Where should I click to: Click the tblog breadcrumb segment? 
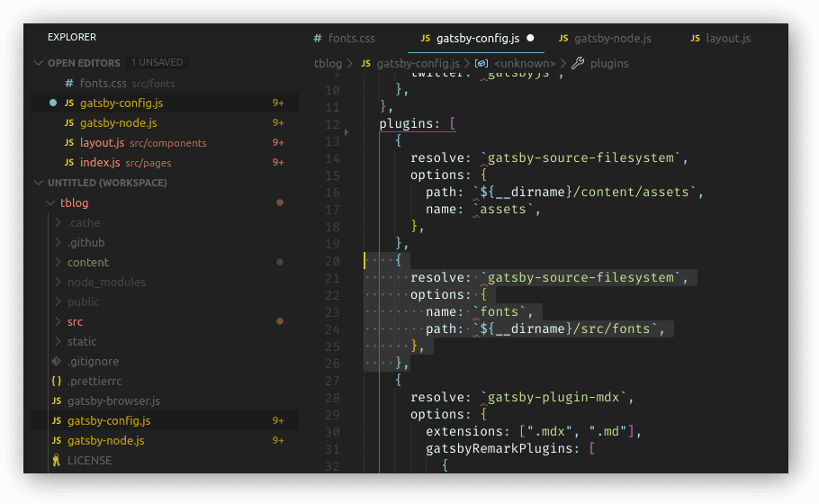[328, 63]
